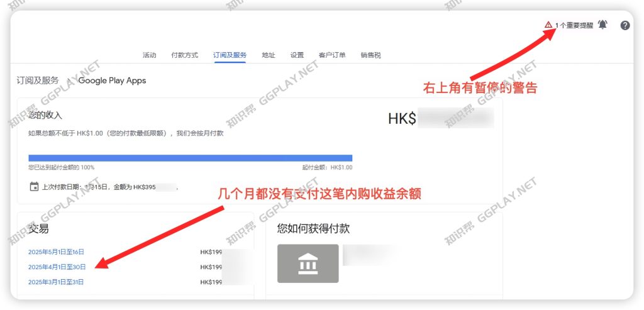Click the HK$199 amount for the May transaction
The image size is (644, 310).
click(x=211, y=252)
